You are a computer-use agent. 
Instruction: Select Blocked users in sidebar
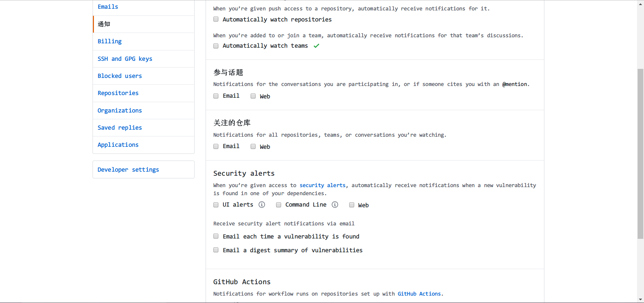(x=120, y=76)
